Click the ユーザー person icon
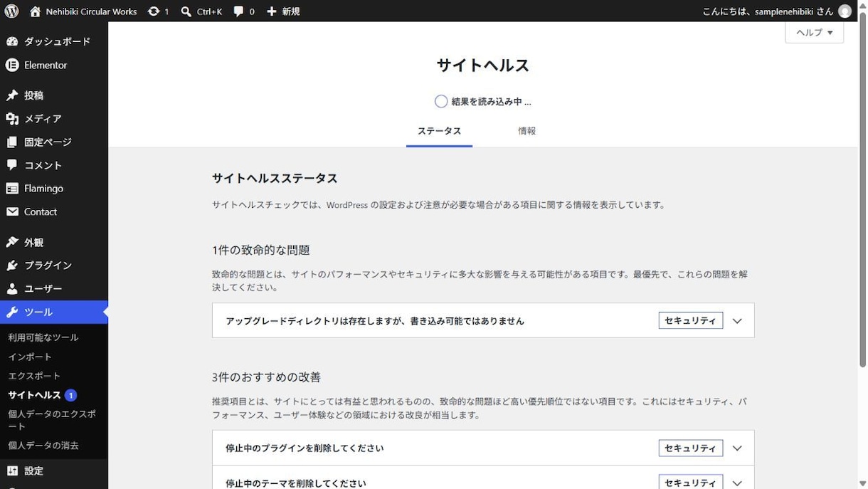The height and width of the screenshot is (489, 868). pyautogui.click(x=12, y=289)
